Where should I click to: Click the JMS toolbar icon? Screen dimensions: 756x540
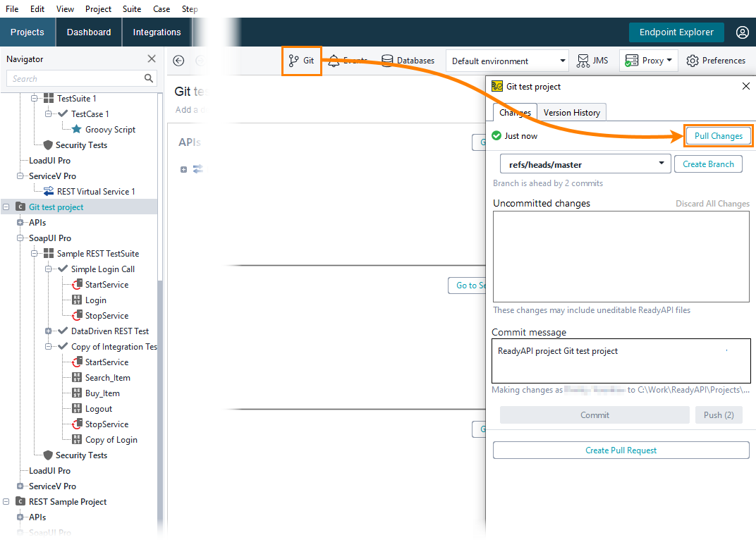[583, 61]
